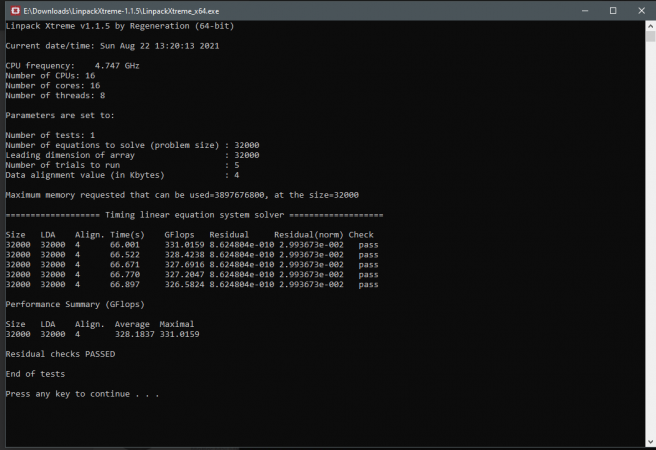Click the 'Number of threads: 8' line
Image resolution: width=656 pixels, height=450 pixels.
tap(55, 96)
